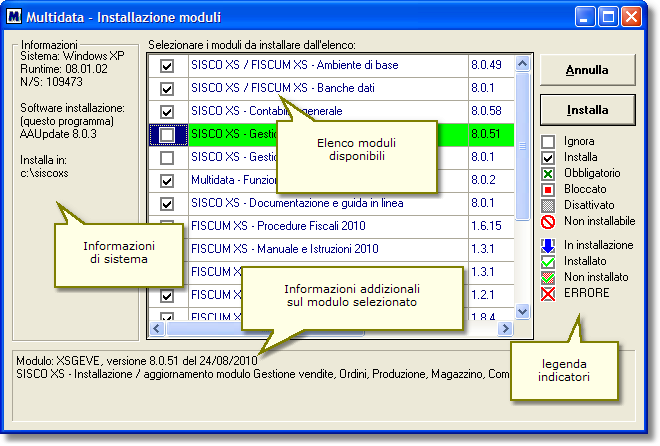Click the Non installato legend icon
The width and height of the screenshot is (660, 446).
[x=548, y=278]
